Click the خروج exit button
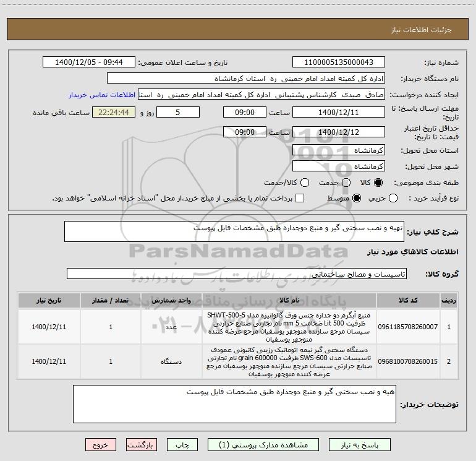 tap(101, 445)
